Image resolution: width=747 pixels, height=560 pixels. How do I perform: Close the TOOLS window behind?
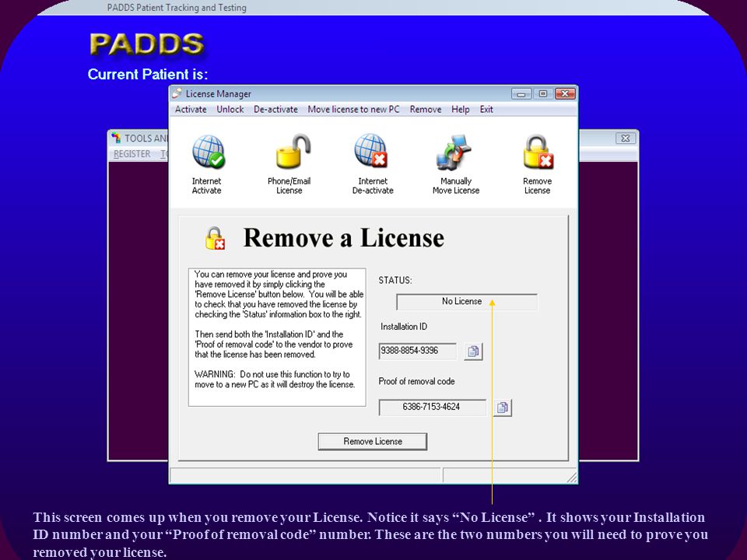(x=626, y=138)
